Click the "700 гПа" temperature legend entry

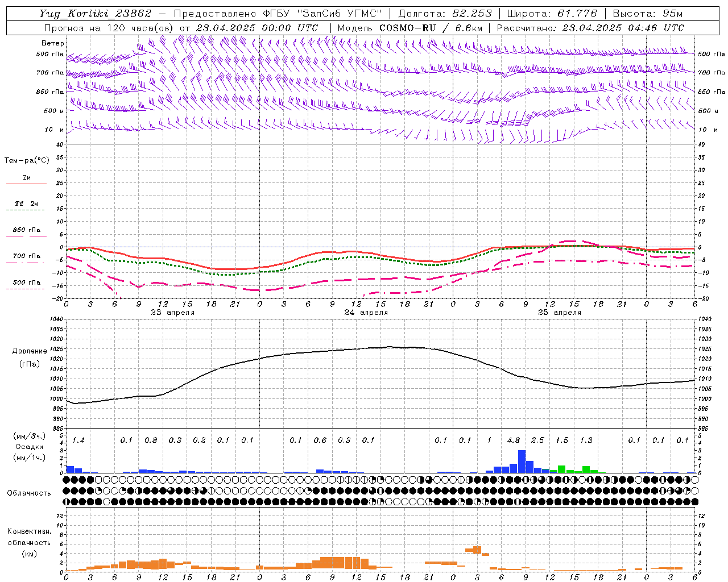(x=27, y=256)
